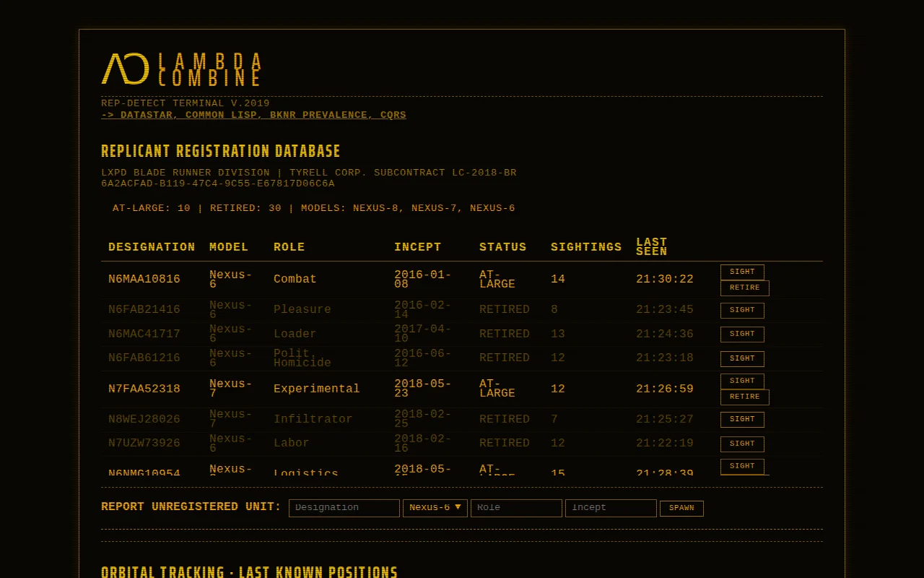Screen dimensions: 924x578
Task: Click last seen time 21:26:59
Action: click(665, 389)
